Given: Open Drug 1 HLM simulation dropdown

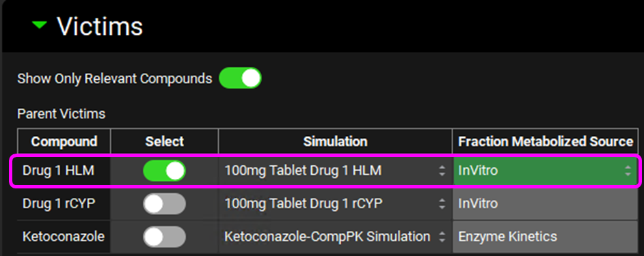Looking at the screenshot, I should click(x=335, y=171).
